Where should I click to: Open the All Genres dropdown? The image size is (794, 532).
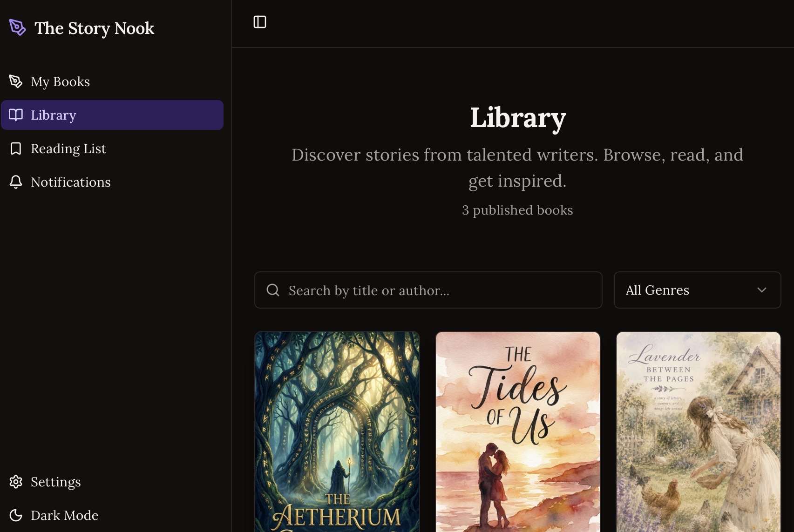pyautogui.click(x=697, y=290)
